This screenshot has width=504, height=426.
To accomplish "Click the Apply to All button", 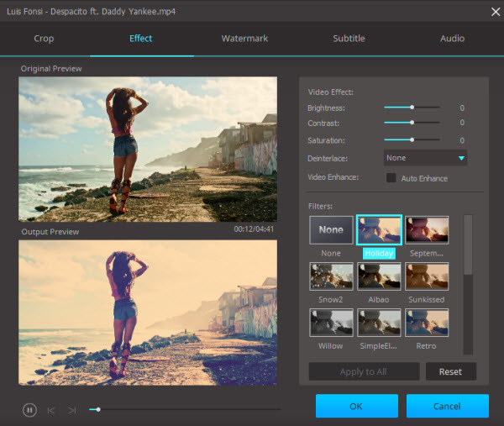I will (364, 371).
